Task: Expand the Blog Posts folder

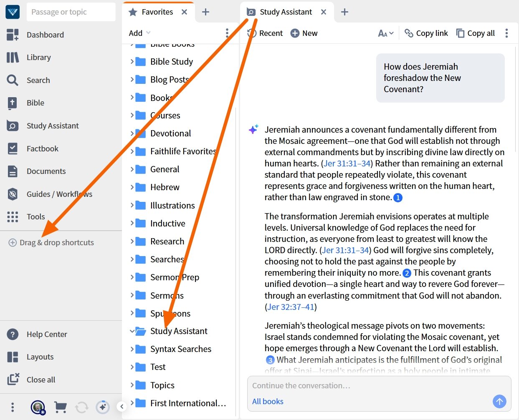Action: click(x=132, y=79)
